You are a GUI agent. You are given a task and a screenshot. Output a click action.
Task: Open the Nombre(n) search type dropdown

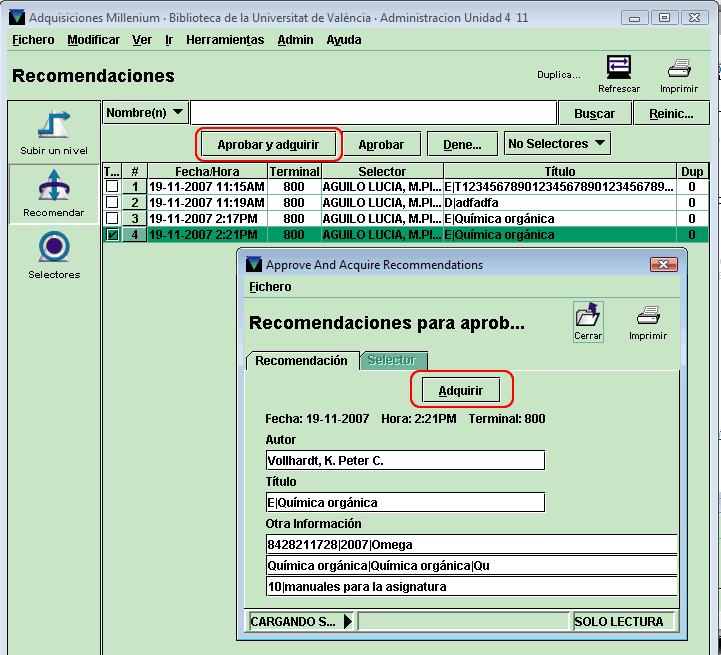(145, 113)
